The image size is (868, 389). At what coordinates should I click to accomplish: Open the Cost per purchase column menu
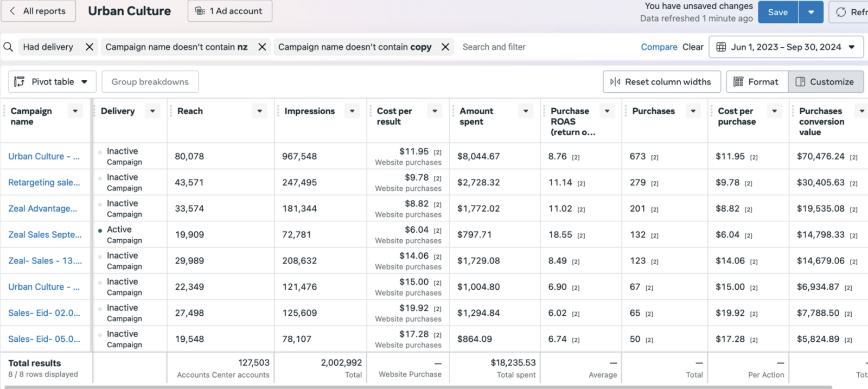coord(775,111)
